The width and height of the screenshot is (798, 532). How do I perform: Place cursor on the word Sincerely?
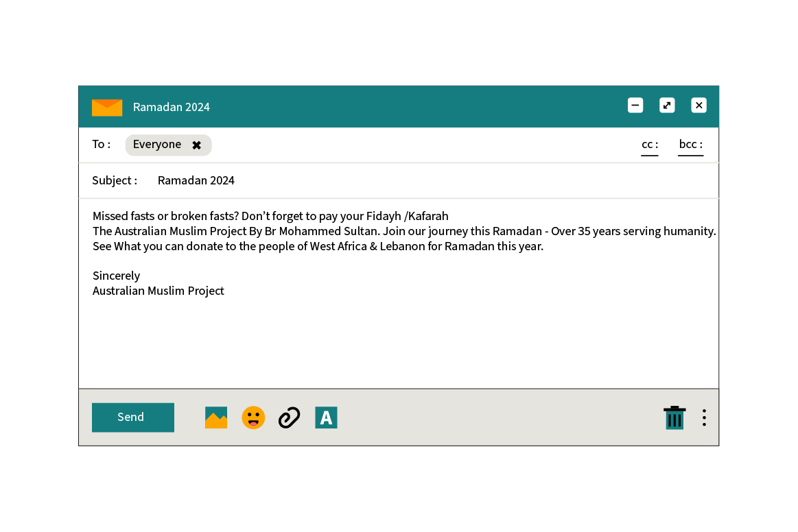[116, 276]
